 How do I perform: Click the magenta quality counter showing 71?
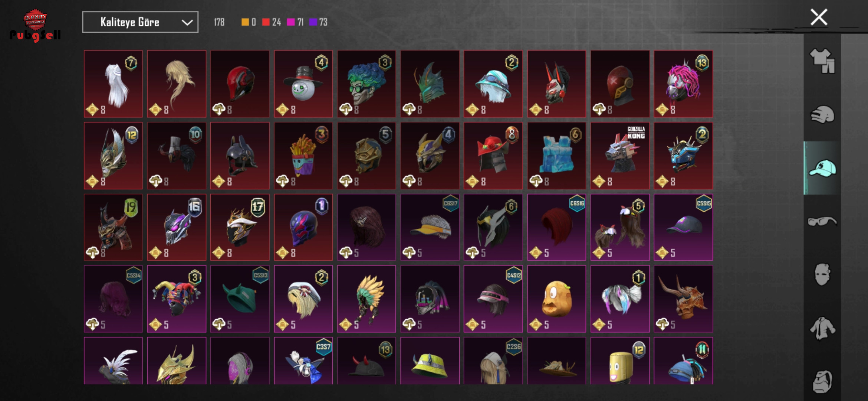tap(295, 22)
